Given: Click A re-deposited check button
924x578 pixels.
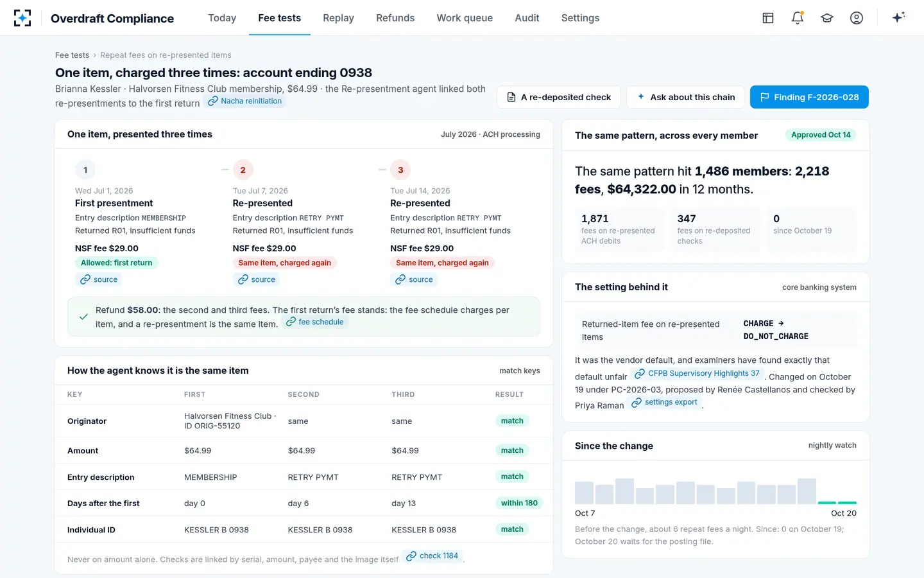Looking at the screenshot, I should coord(559,97).
